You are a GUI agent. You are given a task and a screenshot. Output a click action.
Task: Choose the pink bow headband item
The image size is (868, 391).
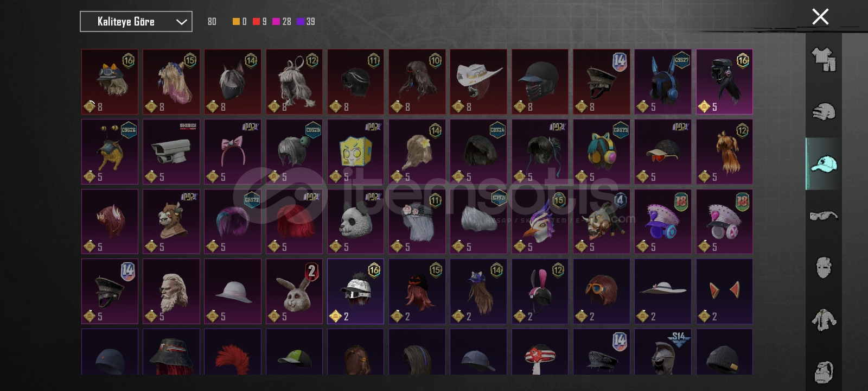pos(233,152)
